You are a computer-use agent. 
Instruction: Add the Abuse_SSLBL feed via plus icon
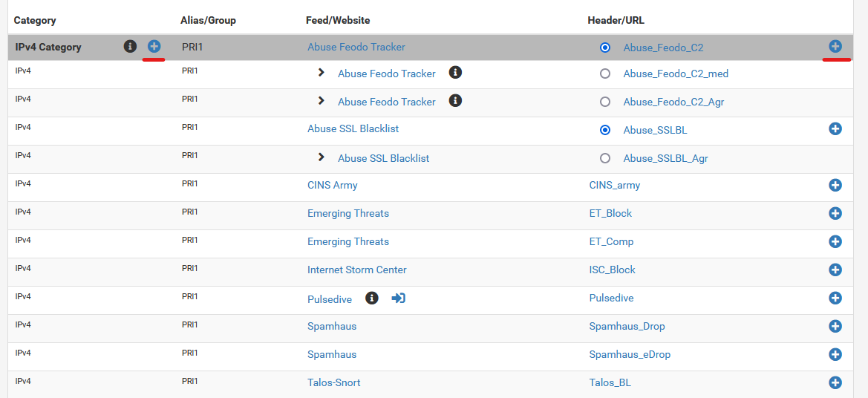[x=835, y=129]
